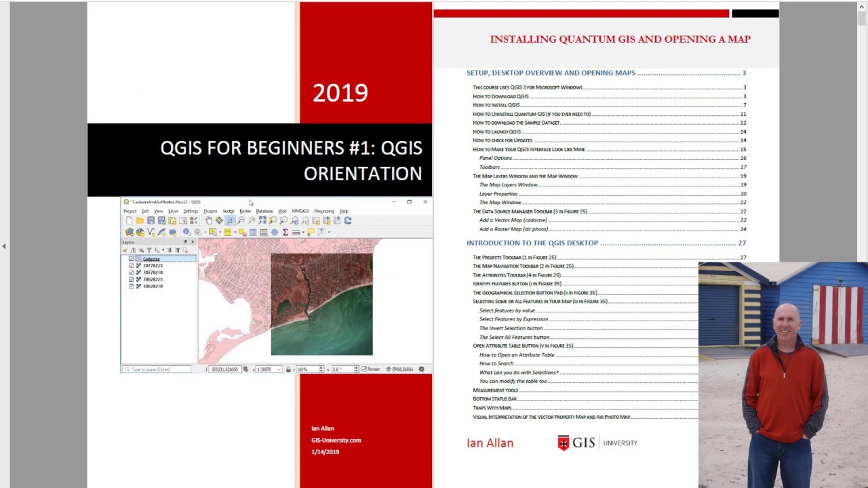The width and height of the screenshot is (868, 488).
Task: Uncheck the 30778225 layer checkbox
Action: pos(132,266)
